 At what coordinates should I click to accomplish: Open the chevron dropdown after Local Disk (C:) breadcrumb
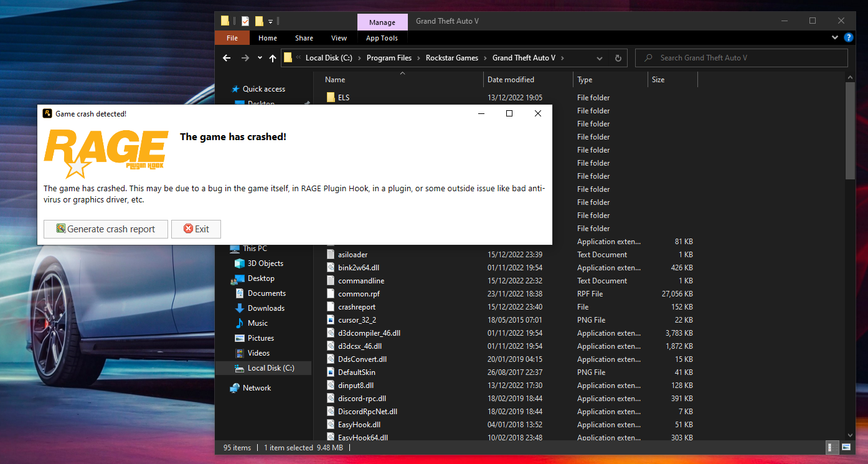tap(359, 58)
